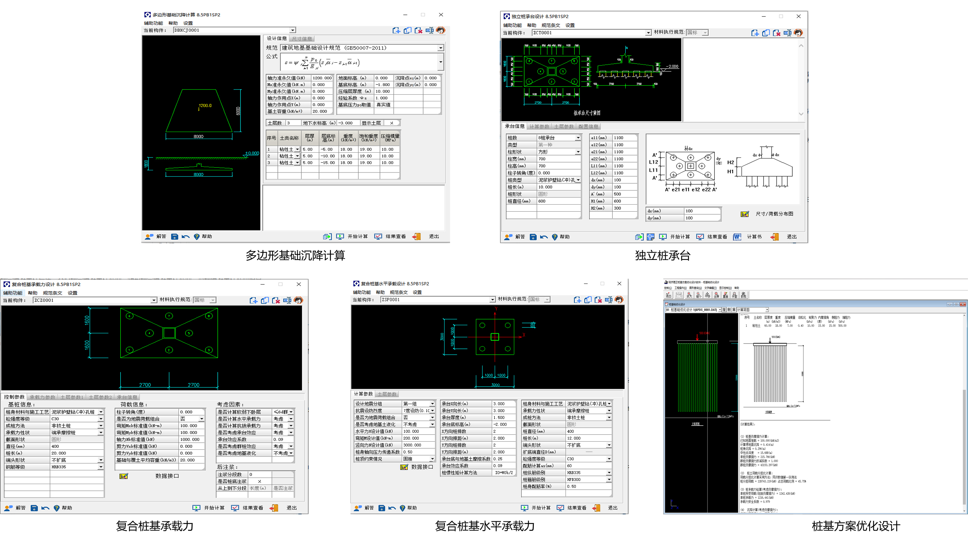Click rename-component icon in 独立桩承台设计 window
Viewport: 968px width, 560px height.
click(788, 33)
